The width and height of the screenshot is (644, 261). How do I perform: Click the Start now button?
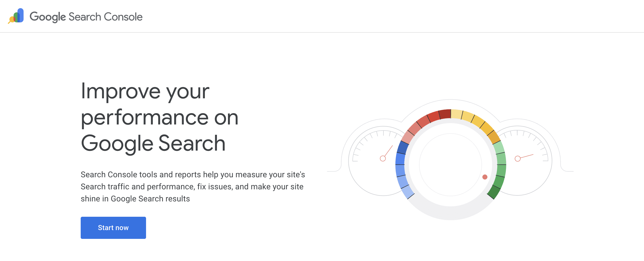point(113,228)
